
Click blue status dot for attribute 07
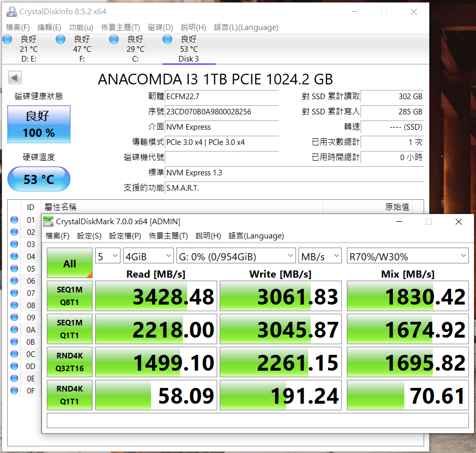coord(14,293)
